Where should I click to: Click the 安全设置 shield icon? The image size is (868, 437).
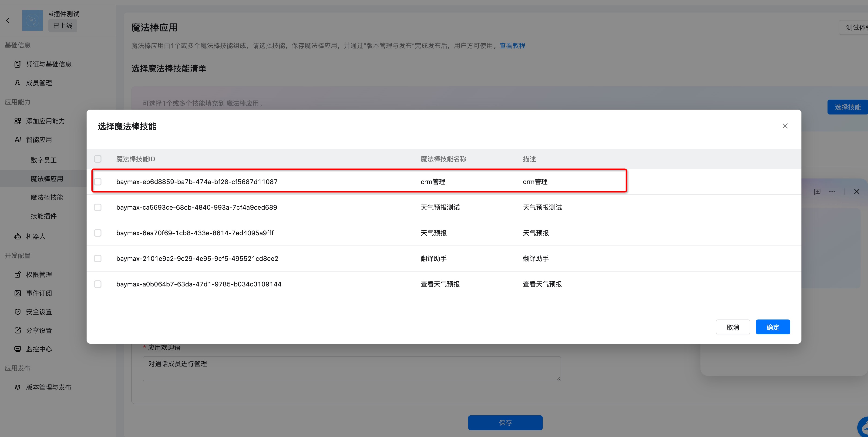17,312
